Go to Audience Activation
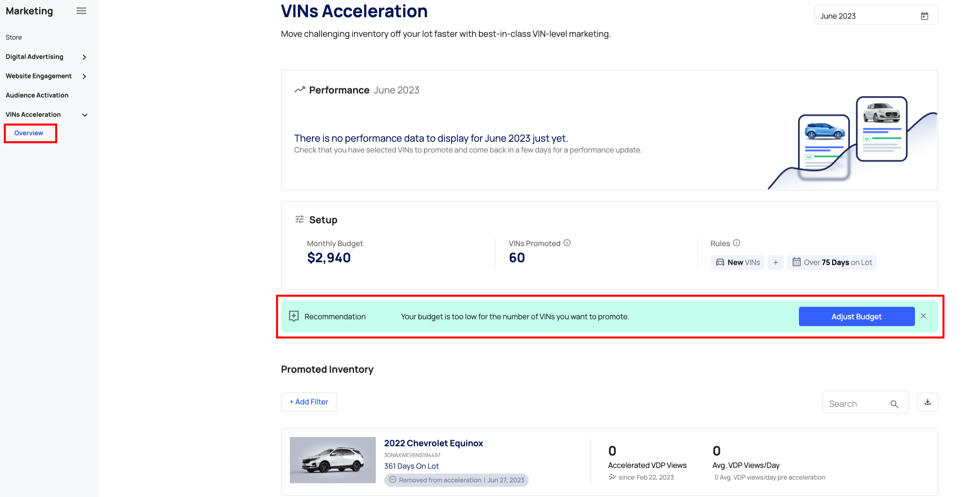The image size is (980, 497). point(37,95)
